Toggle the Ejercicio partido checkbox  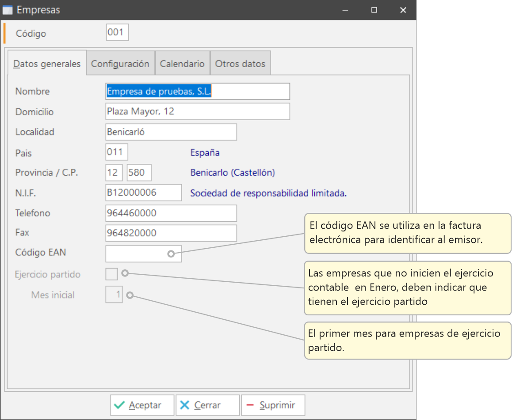click(x=112, y=274)
